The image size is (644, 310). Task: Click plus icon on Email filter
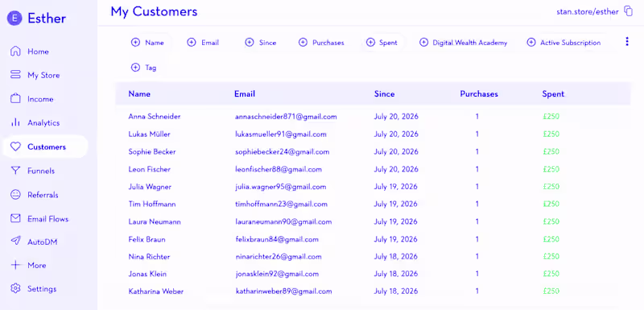point(192,43)
